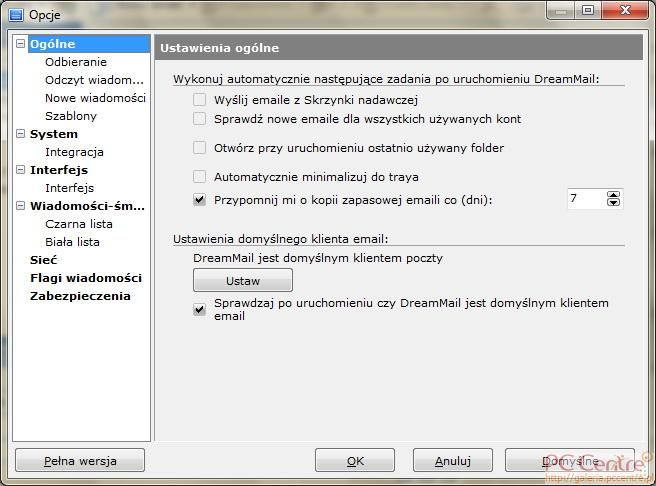Close the Opcje dialog window
The image size is (656, 486).
[625, 10]
